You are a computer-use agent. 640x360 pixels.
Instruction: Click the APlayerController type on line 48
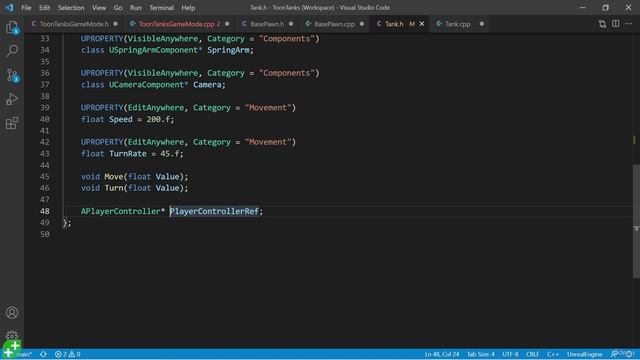[121, 211]
